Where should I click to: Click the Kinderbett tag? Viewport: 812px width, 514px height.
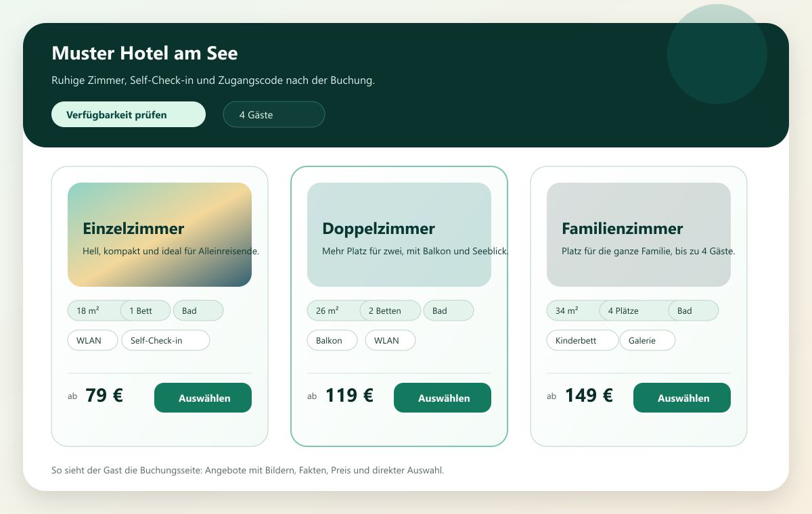click(583, 340)
